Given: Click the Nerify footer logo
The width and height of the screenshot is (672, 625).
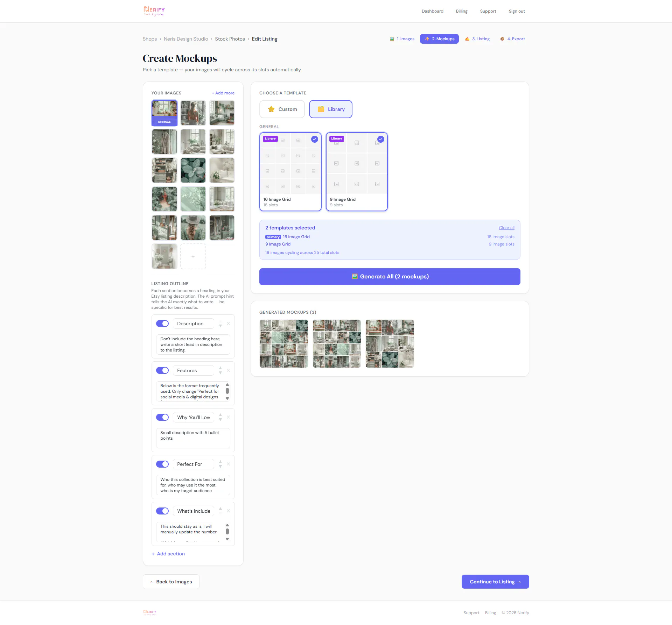Looking at the screenshot, I should [x=150, y=612].
